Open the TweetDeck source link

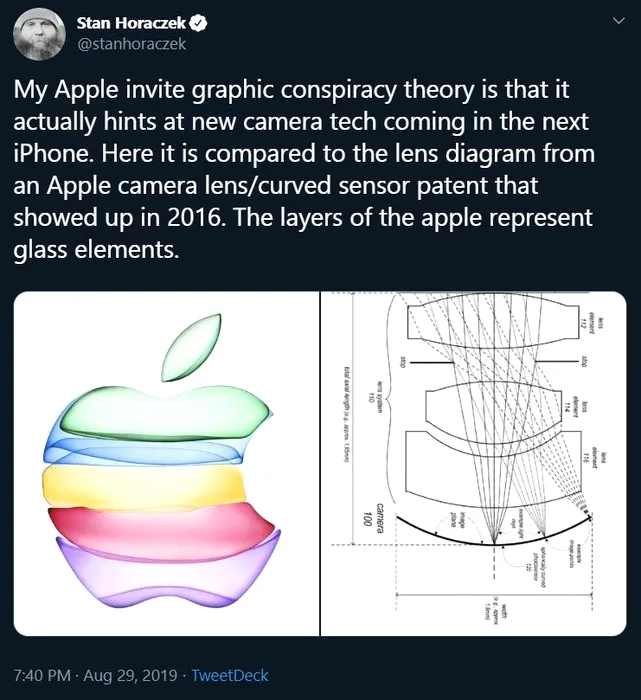coord(230,675)
